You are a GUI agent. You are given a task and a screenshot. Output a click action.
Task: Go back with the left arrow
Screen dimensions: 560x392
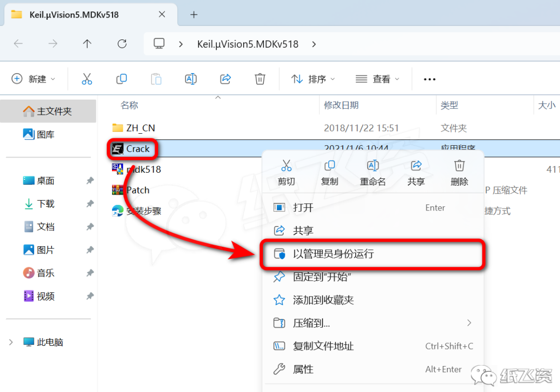pyautogui.click(x=18, y=44)
